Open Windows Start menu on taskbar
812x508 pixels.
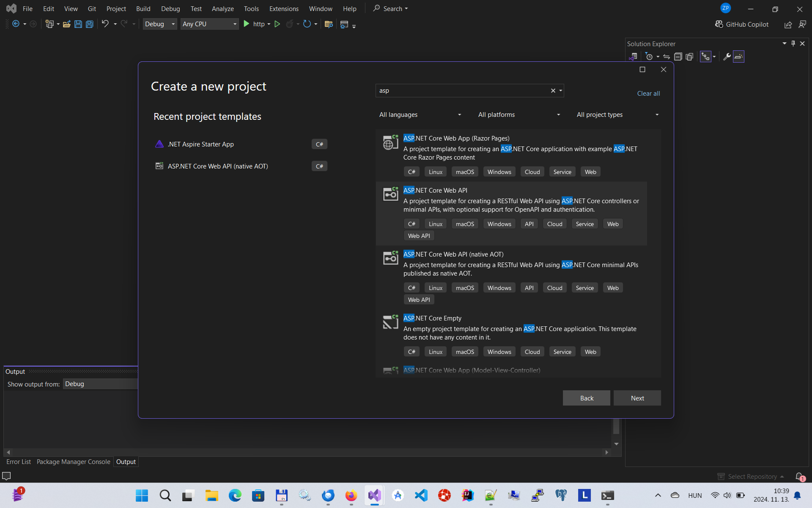click(142, 495)
